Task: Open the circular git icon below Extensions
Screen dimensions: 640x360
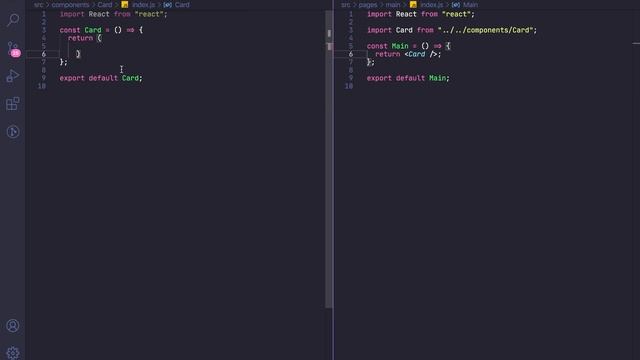Action: [13, 131]
